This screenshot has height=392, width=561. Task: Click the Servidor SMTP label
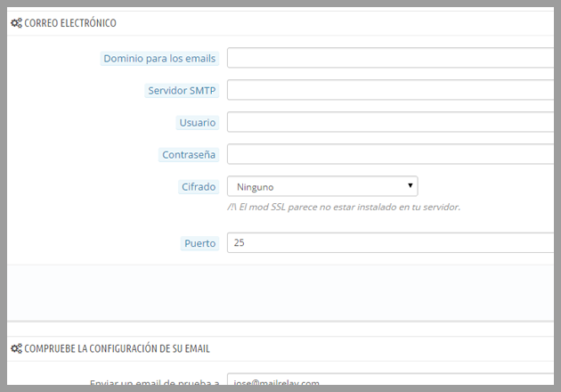coord(182,91)
